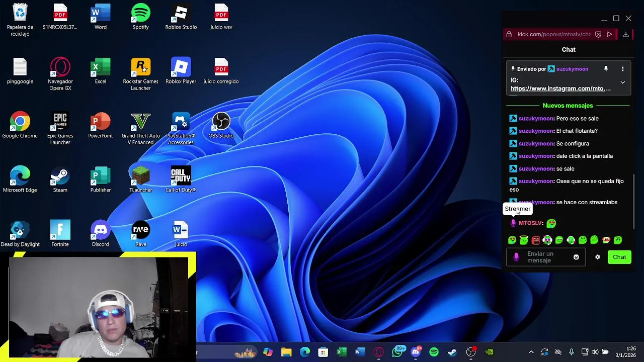
Task: Click suzukymoon username in pinned message
Action: [572, 69]
